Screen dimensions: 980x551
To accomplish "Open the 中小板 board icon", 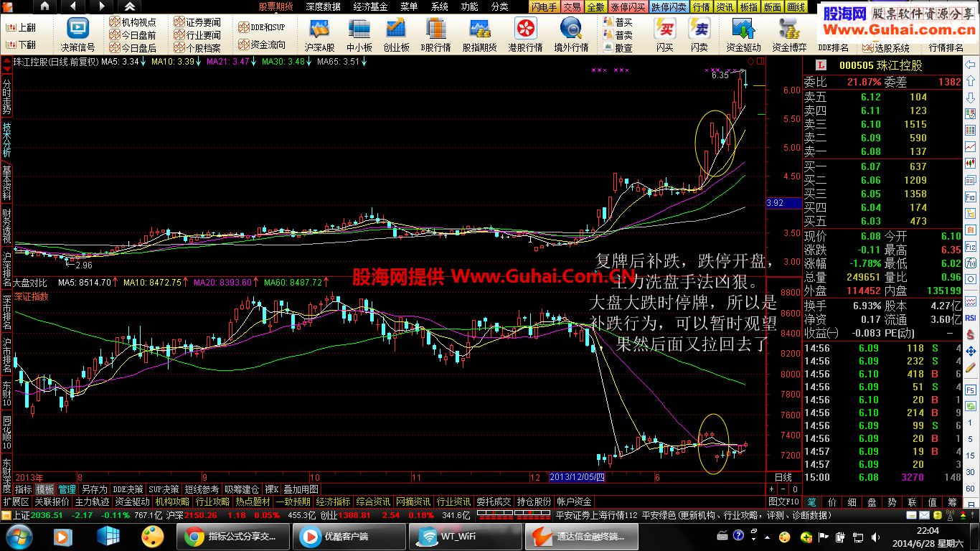I will [x=359, y=34].
